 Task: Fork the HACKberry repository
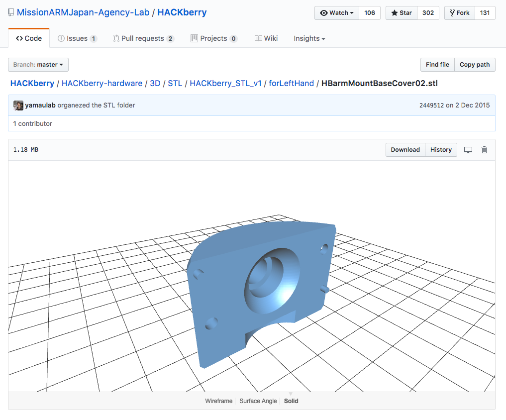[460, 13]
